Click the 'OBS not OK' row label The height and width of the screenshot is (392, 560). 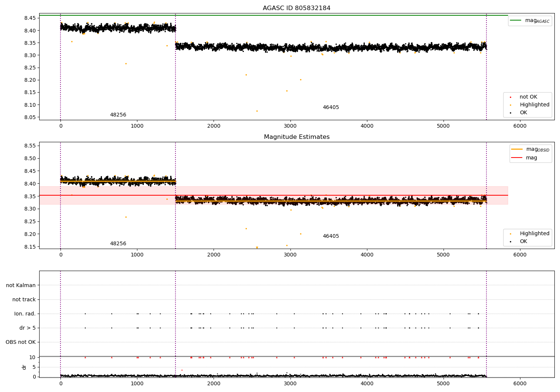coord(21,342)
